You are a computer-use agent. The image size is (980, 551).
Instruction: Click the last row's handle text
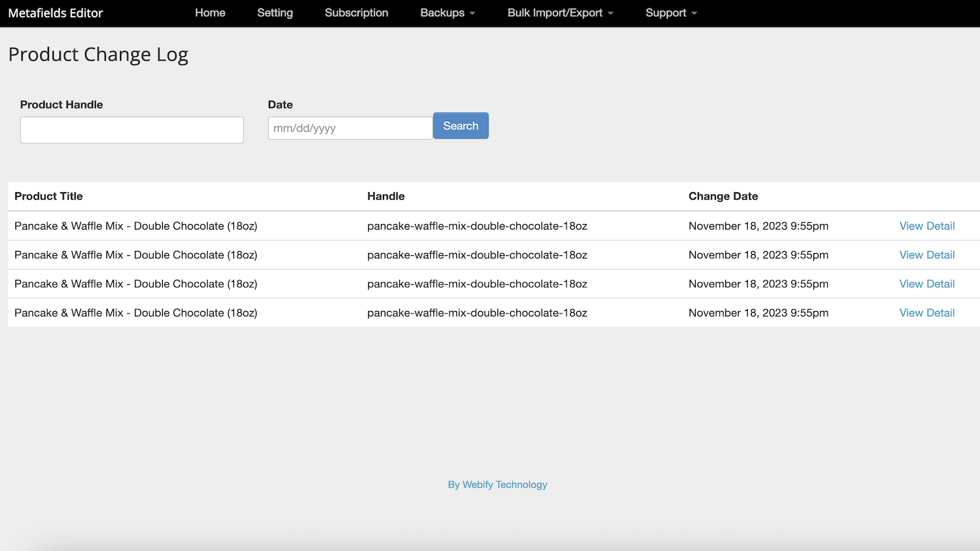(477, 313)
